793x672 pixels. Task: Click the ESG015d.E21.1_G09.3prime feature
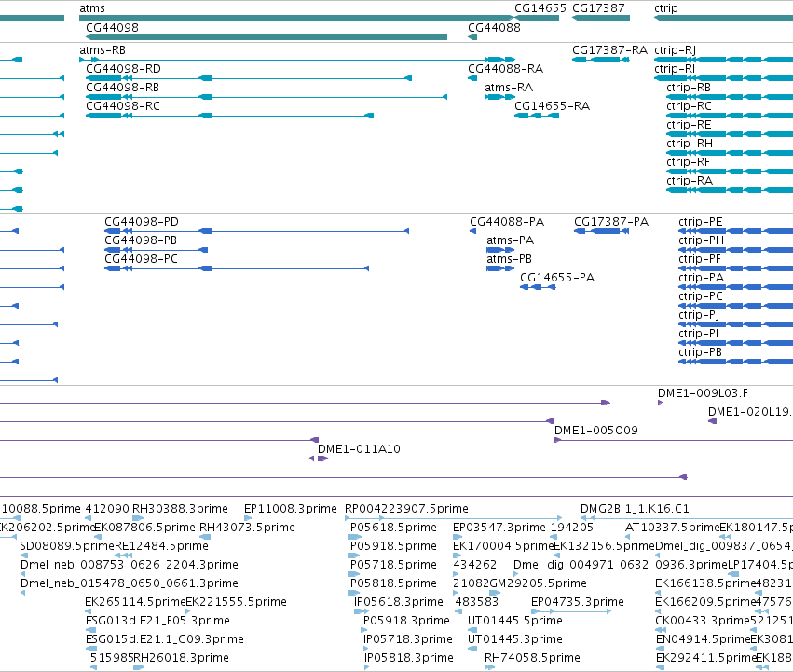(x=90, y=650)
